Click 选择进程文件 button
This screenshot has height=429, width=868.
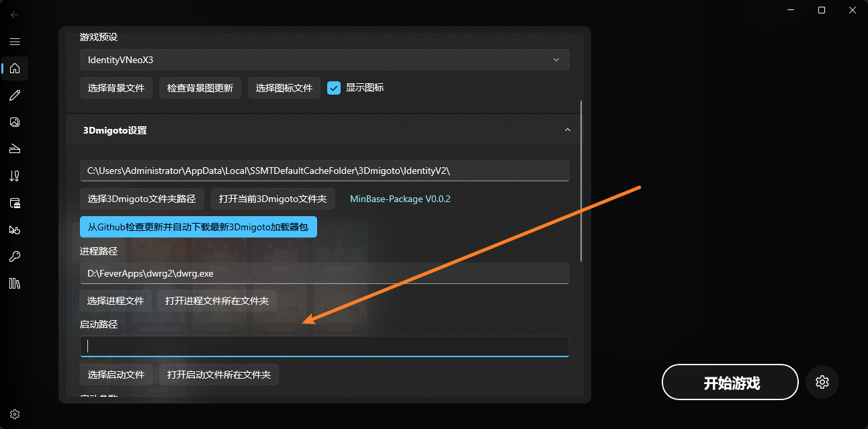tap(116, 301)
